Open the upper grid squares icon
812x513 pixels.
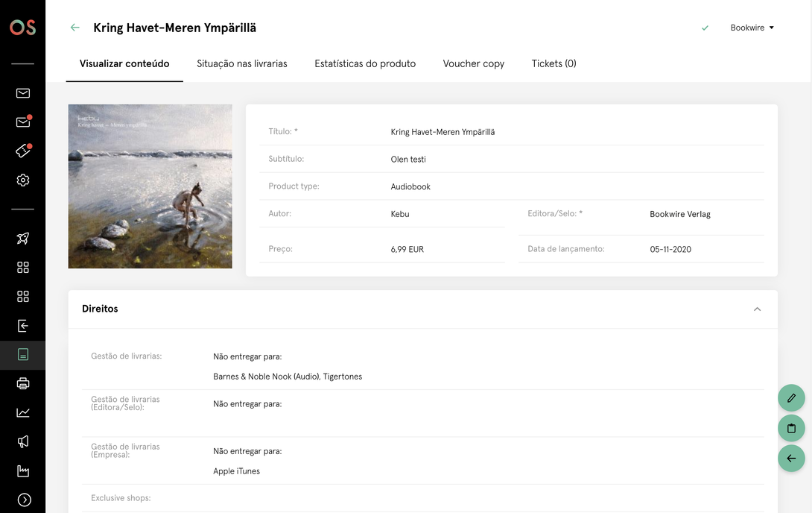tap(23, 268)
